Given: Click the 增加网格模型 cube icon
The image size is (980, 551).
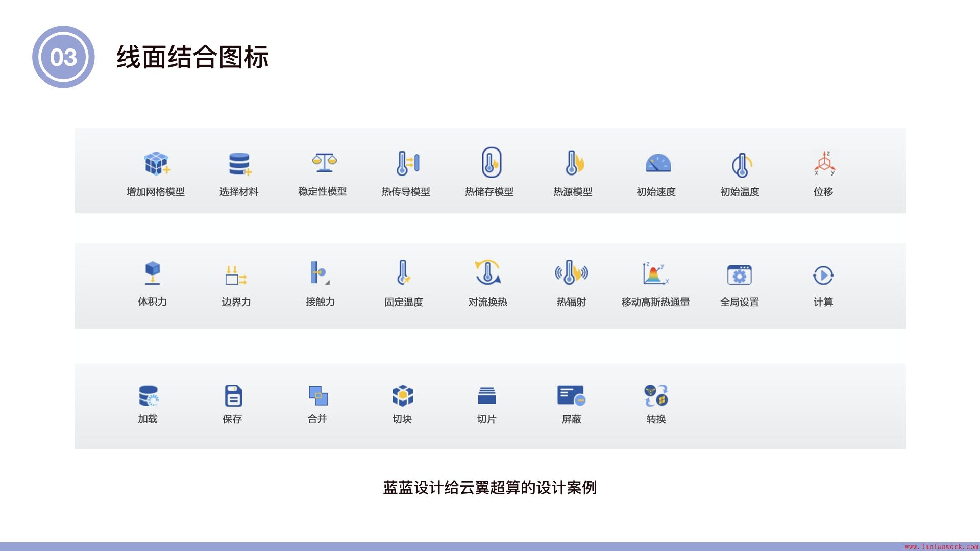Looking at the screenshot, I should [x=156, y=164].
